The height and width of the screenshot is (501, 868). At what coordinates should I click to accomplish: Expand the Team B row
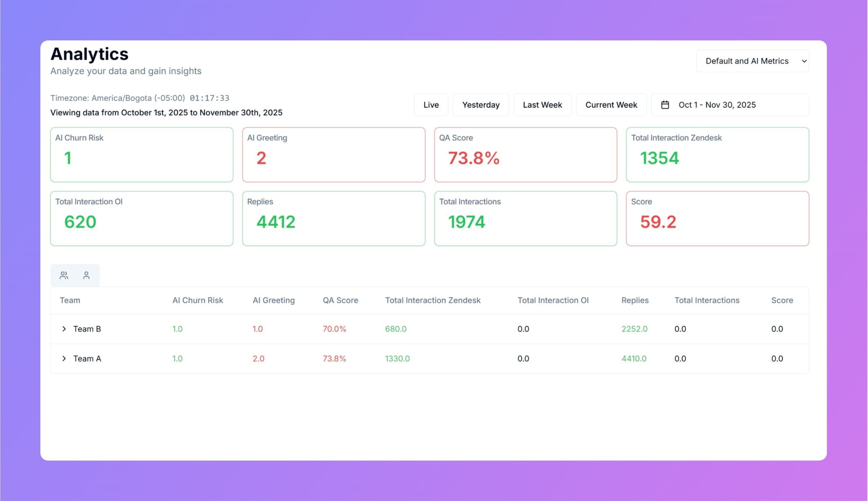64,329
